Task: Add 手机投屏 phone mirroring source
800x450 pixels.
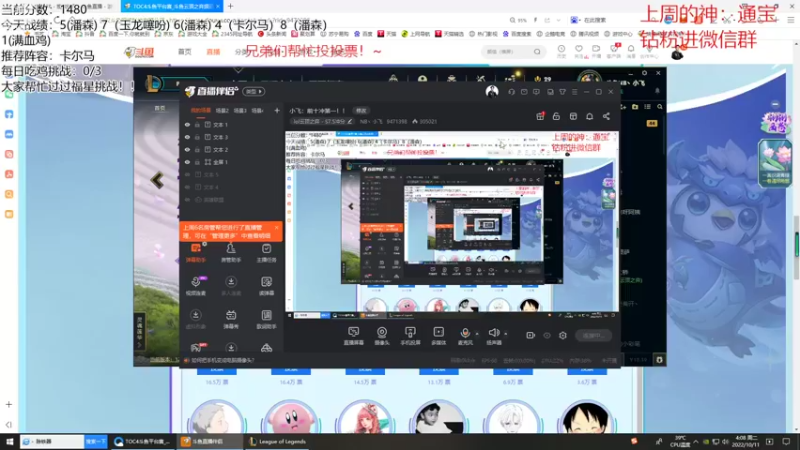Action: (410, 336)
